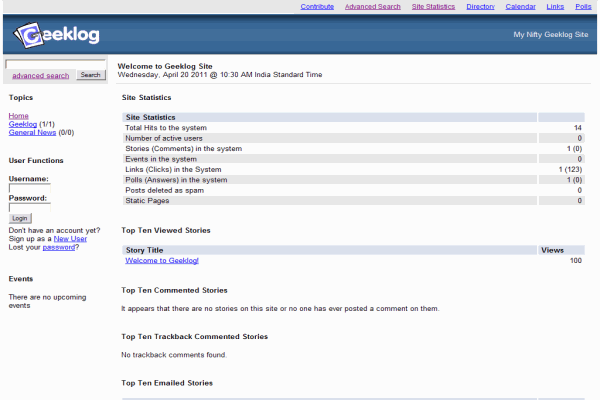The height and width of the screenshot is (400, 600).
Task: Click the sidebar advanced search link beside Search
Action: (41, 75)
